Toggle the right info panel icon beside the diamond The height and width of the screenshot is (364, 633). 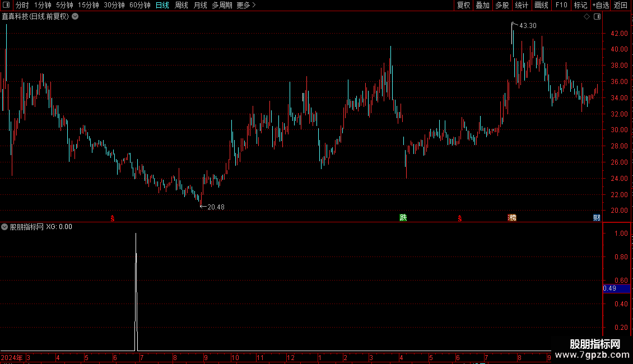click(597, 17)
